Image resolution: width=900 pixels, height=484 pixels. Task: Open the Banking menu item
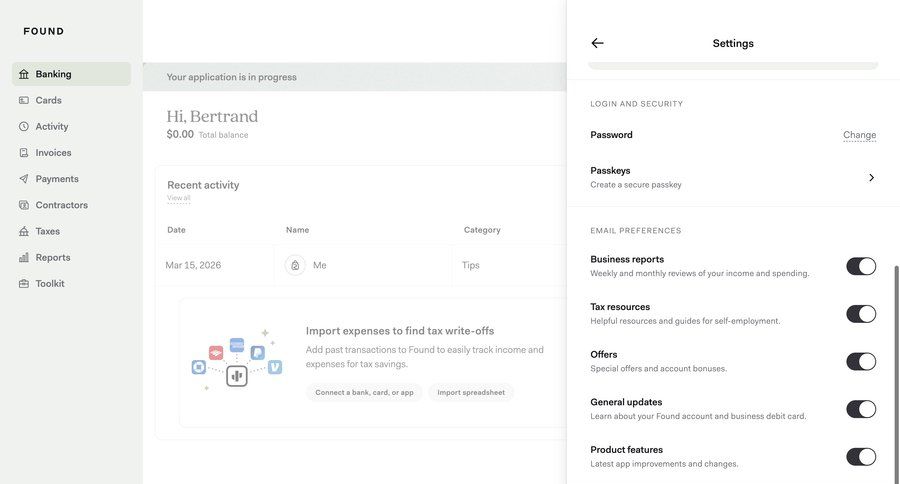pyautogui.click(x=71, y=74)
